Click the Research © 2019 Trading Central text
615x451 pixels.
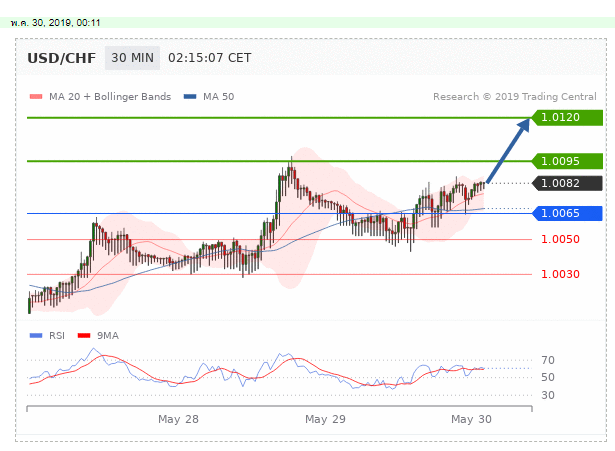coord(515,97)
